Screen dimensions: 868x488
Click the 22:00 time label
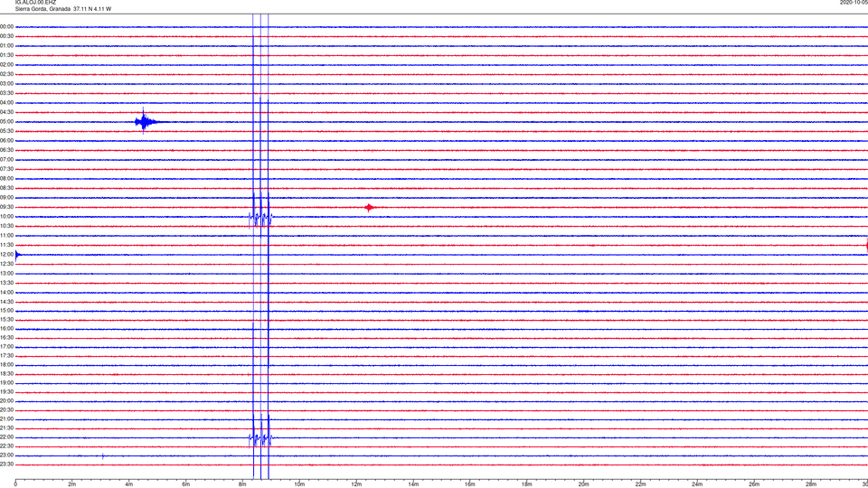(6, 437)
